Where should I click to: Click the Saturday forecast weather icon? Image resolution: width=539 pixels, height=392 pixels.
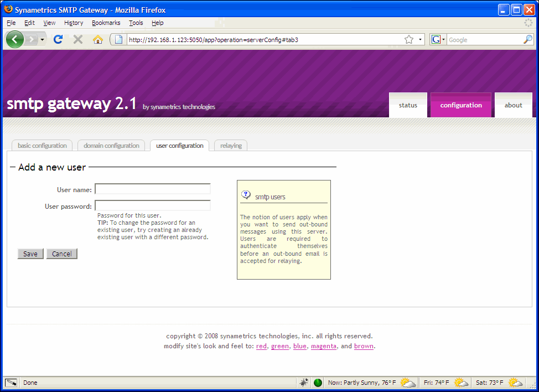coord(515,383)
